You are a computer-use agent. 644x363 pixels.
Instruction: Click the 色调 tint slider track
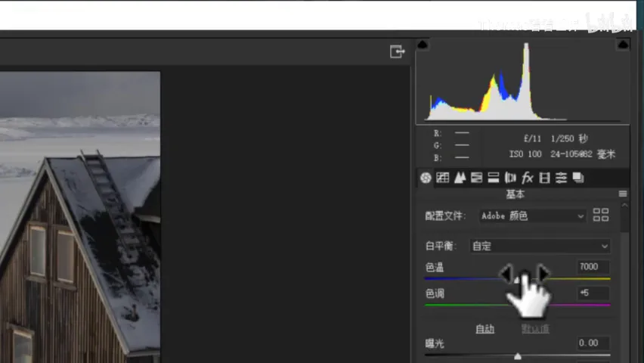point(517,305)
